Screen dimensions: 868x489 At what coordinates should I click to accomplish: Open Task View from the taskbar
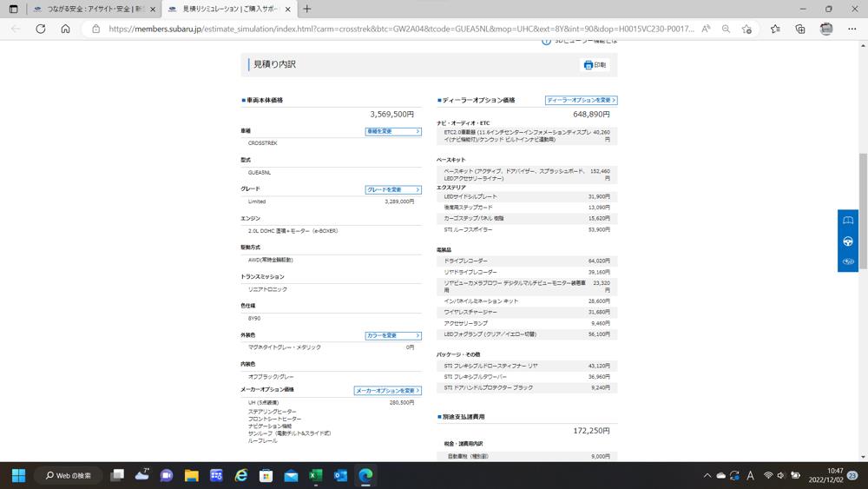tap(117, 475)
